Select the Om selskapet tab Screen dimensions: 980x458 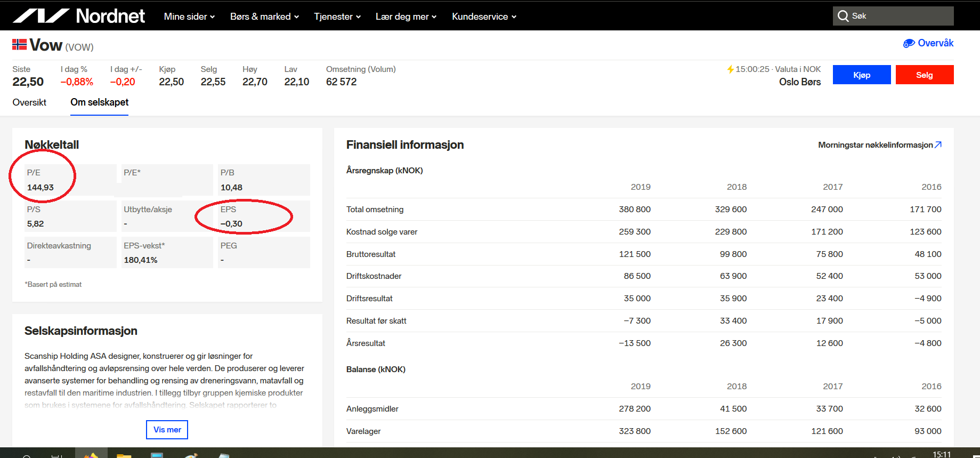pos(100,102)
